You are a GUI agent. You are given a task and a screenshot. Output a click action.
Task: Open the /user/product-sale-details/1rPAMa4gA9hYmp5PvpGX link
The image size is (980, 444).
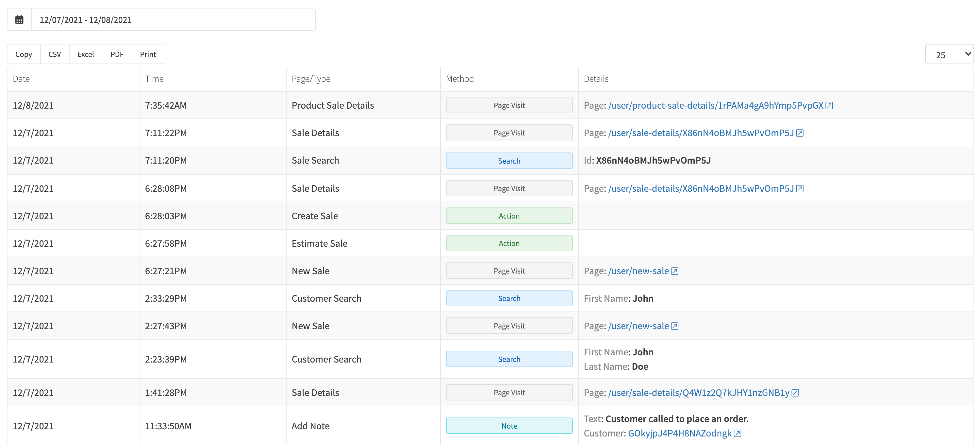point(716,105)
